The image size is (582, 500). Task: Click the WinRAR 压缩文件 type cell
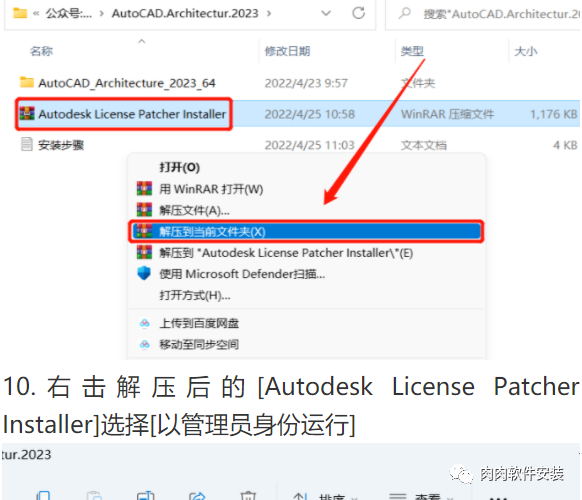pyautogui.click(x=447, y=114)
